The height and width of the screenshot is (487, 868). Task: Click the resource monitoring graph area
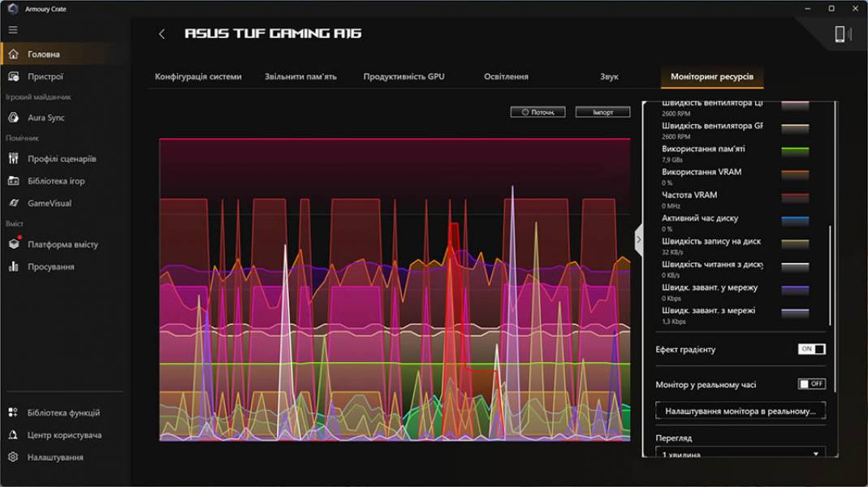[x=395, y=290]
